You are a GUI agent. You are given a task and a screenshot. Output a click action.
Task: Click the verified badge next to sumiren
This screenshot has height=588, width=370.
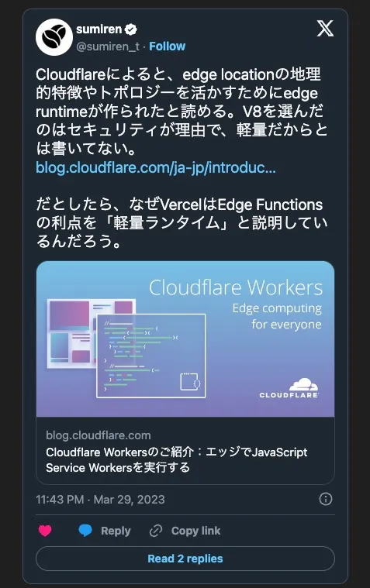click(x=131, y=29)
